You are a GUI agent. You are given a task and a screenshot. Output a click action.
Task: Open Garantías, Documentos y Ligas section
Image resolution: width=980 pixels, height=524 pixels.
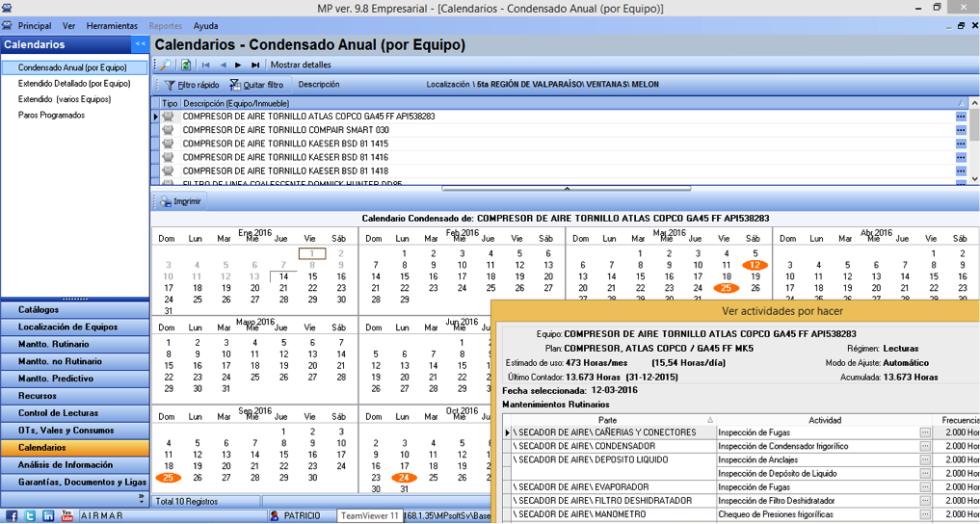click(x=75, y=483)
